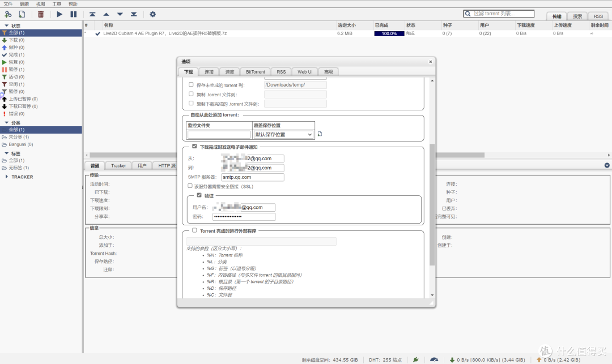Open the 默认保存位置 dropdown

(283, 135)
